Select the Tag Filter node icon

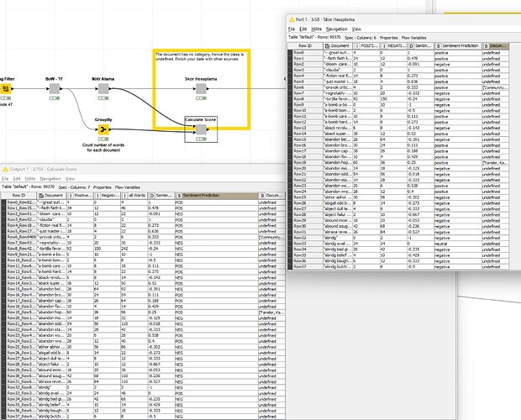(x=6, y=89)
